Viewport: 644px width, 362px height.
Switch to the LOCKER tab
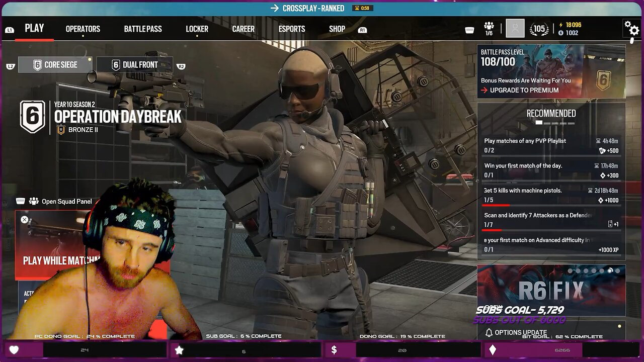pos(197,29)
